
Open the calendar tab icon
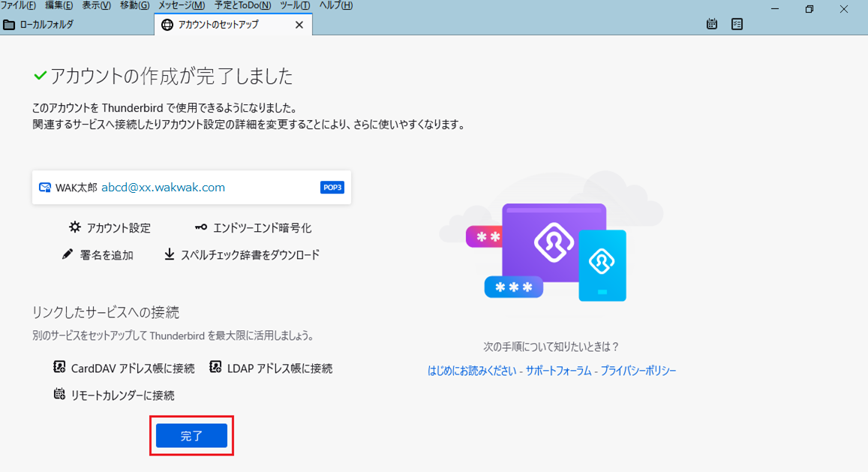(x=712, y=24)
